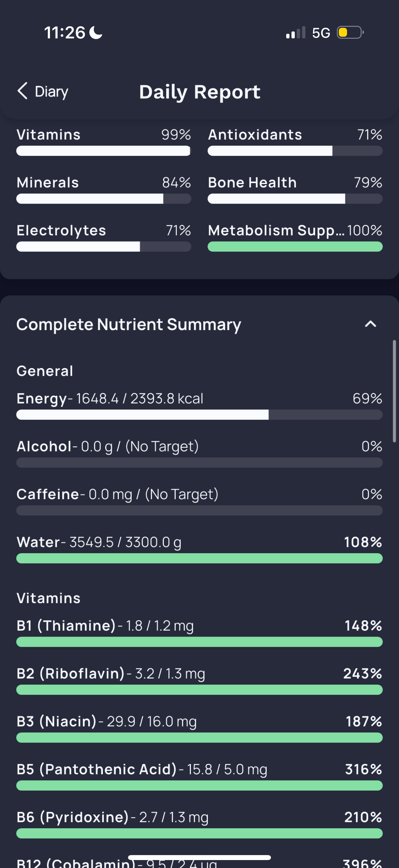Tap the 5G network indicator

click(321, 33)
